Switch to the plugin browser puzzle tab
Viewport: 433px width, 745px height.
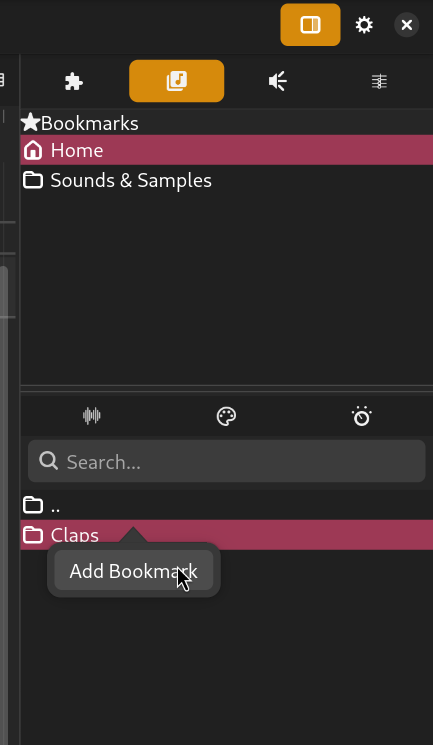tap(74, 81)
